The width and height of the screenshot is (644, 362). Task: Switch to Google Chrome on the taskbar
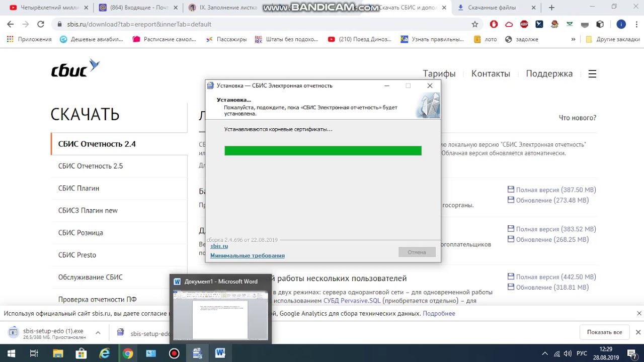tap(128, 353)
